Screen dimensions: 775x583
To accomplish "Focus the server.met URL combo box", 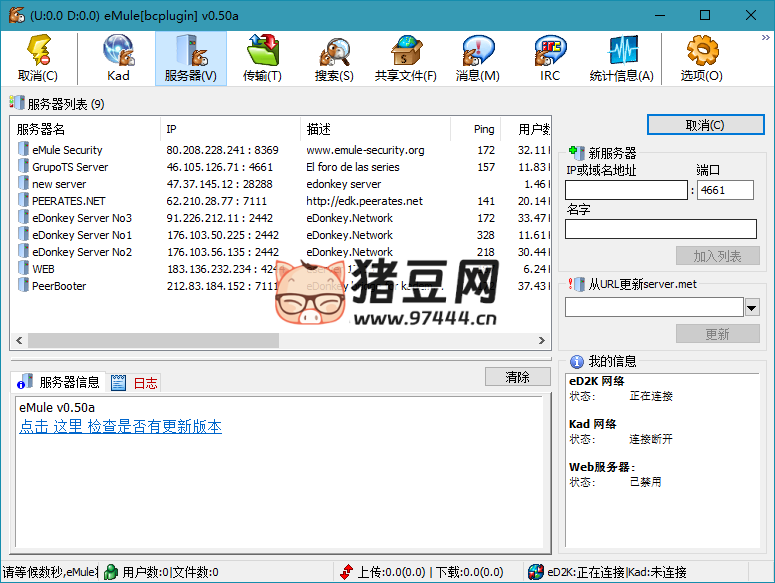I will point(654,307).
